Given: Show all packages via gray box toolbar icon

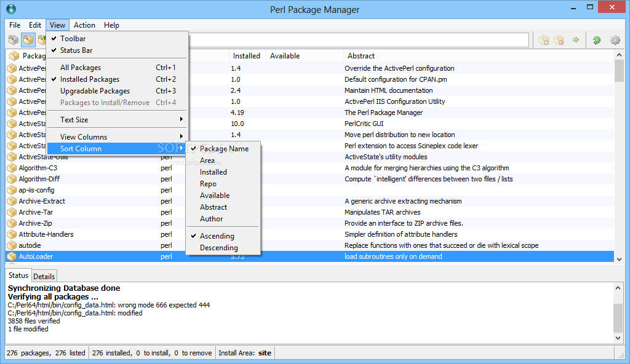Looking at the screenshot, I should 14,40.
